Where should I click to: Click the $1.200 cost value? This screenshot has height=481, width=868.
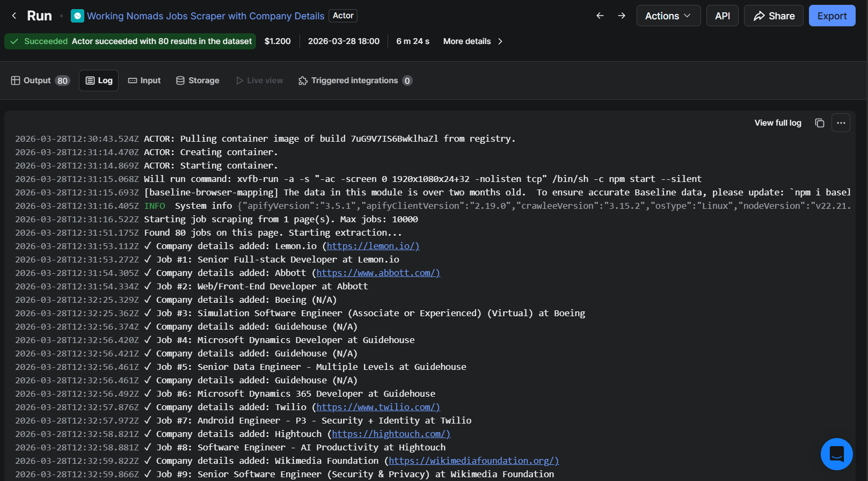[278, 41]
